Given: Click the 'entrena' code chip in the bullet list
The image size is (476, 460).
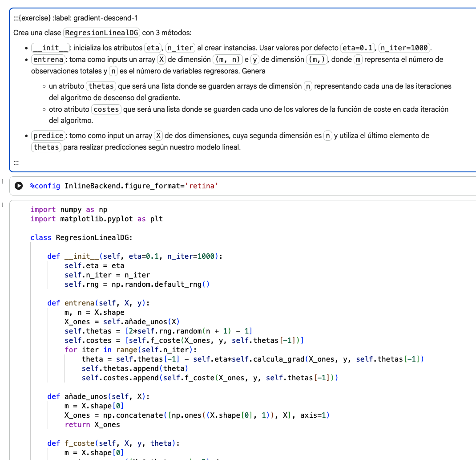Looking at the screenshot, I should click(48, 59).
